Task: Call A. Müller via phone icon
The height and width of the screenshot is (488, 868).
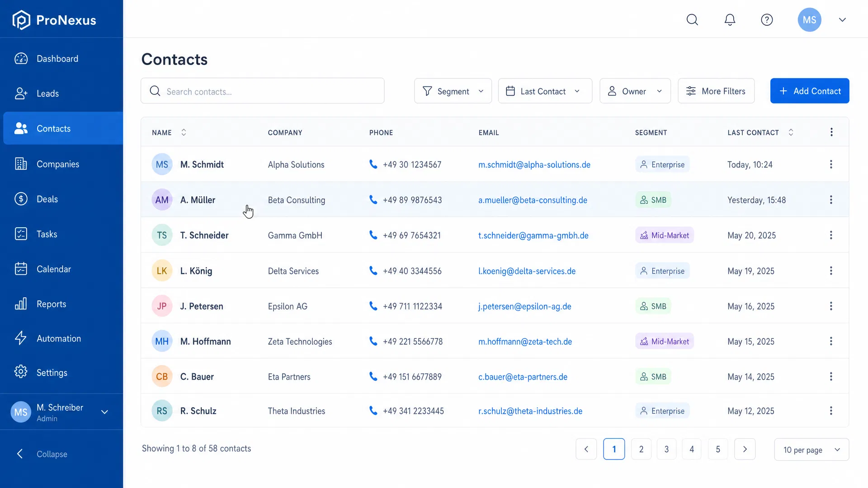Action: coord(373,199)
